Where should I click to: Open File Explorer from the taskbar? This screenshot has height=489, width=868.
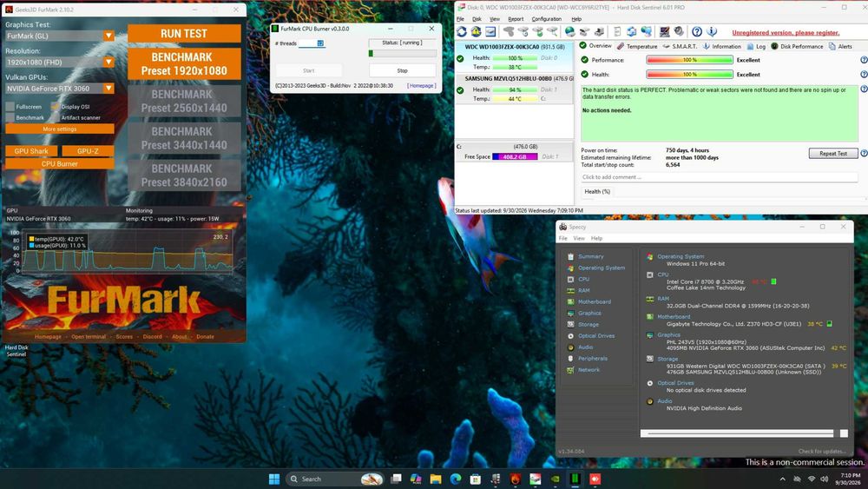[x=436, y=479]
